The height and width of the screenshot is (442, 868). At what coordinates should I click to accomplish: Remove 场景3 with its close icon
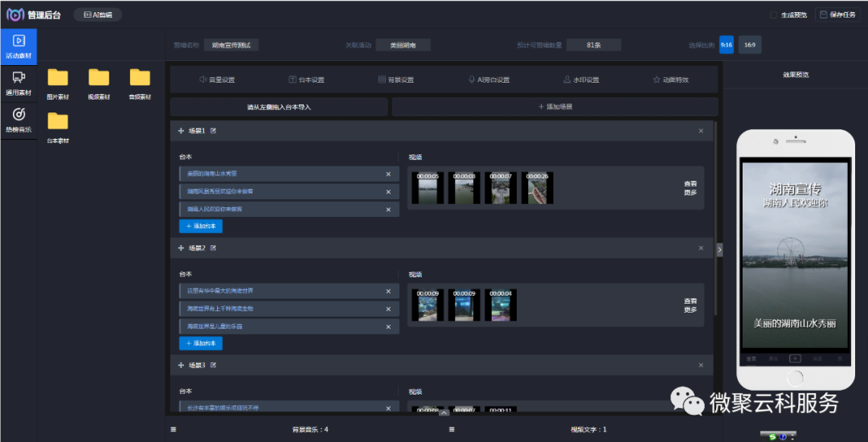(701, 366)
